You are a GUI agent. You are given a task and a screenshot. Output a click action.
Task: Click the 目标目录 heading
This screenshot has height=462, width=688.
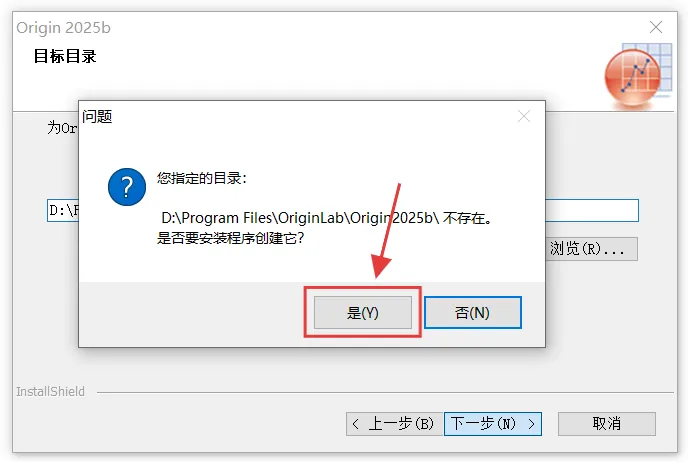click(65, 56)
